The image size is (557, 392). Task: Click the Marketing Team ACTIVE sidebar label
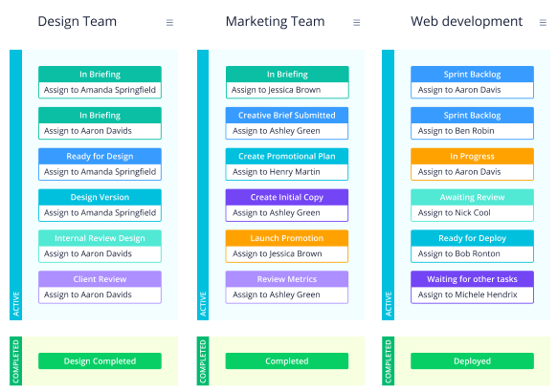point(203,304)
